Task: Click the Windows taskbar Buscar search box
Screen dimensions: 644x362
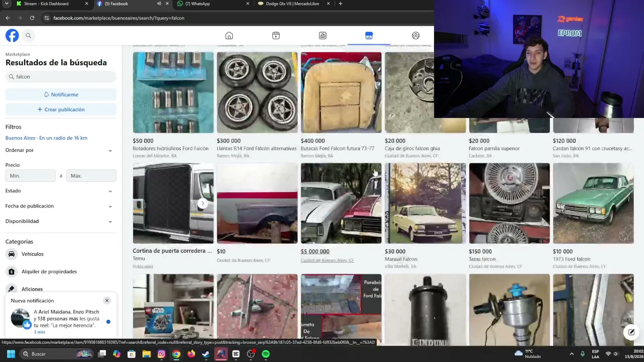Action: [55, 354]
